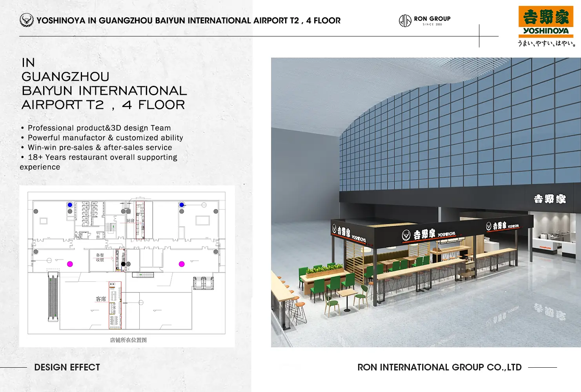581x392 pixels.
Task: Click the white 吉野家 wall sign in render
Action: pos(550,199)
